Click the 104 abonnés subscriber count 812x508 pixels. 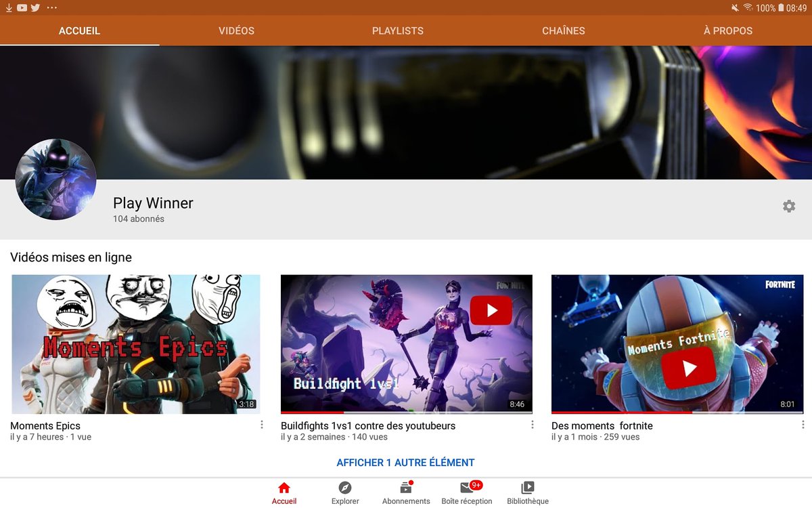139,219
